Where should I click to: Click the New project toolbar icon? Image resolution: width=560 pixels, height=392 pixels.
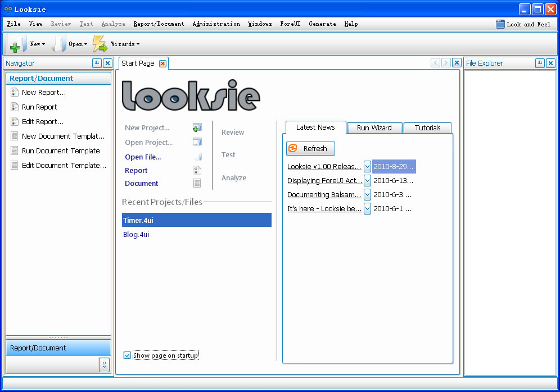point(19,44)
